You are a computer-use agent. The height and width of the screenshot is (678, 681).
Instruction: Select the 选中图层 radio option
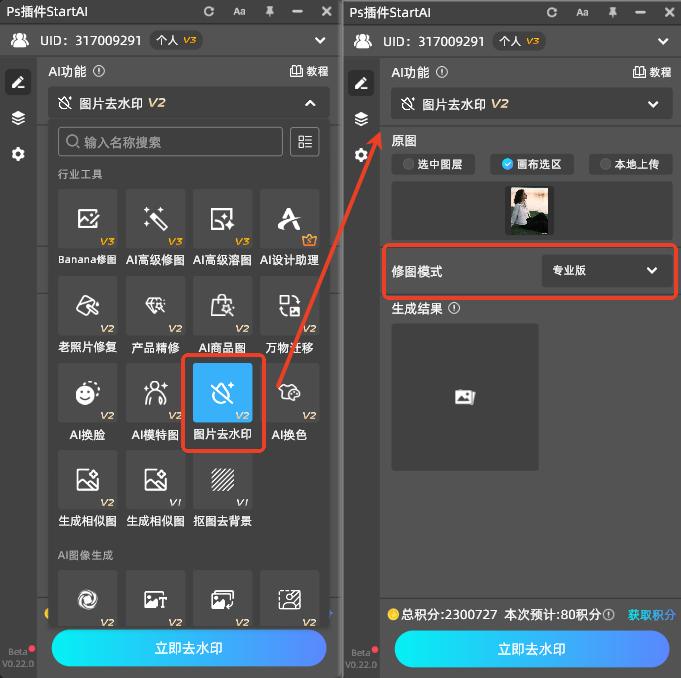click(433, 164)
